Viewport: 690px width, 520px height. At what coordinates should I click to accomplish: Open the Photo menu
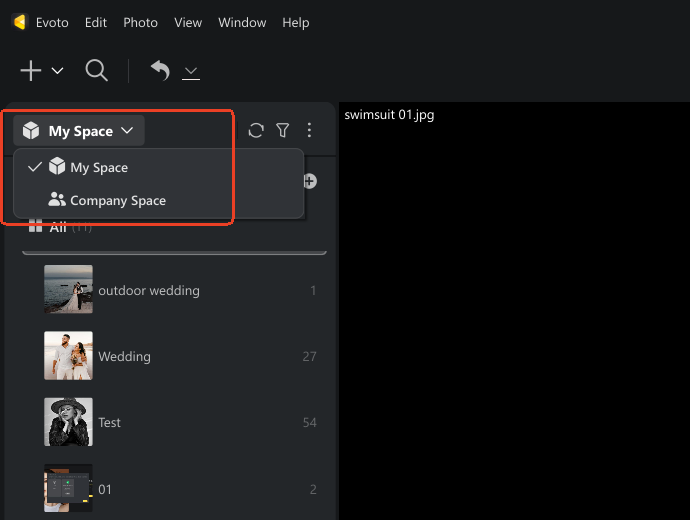(x=140, y=22)
